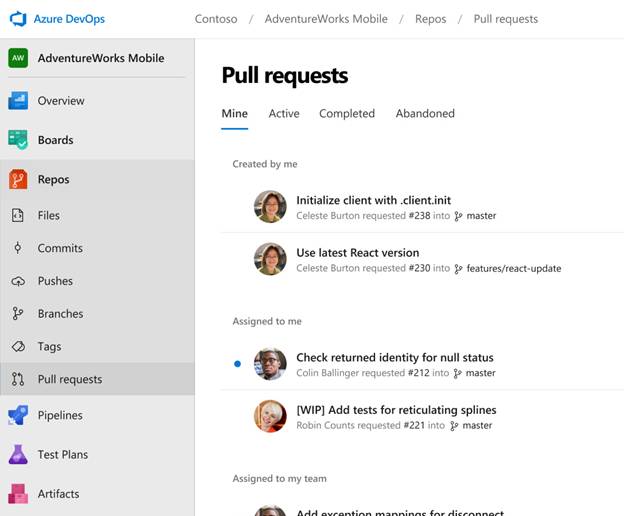Image resolution: width=624 pixels, height=516 pixels.
Task: Open the Overview hub icon
Action: 18,101
